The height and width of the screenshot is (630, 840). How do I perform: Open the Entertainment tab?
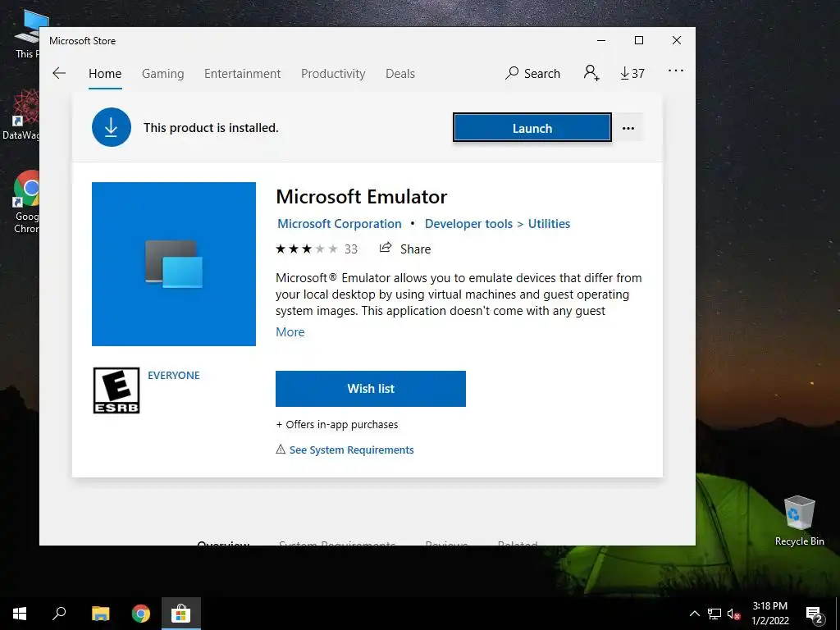pos(242,73)
